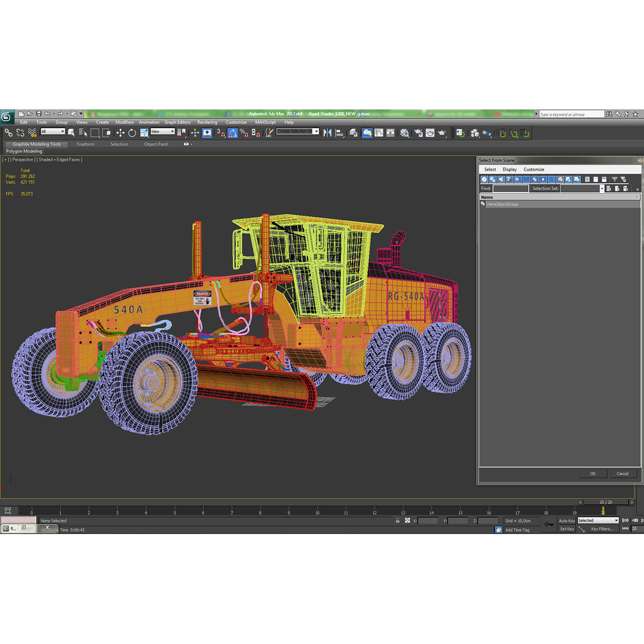Activate the Select Object tool
Screen dimensions: 644x644
tap(71, 133)
